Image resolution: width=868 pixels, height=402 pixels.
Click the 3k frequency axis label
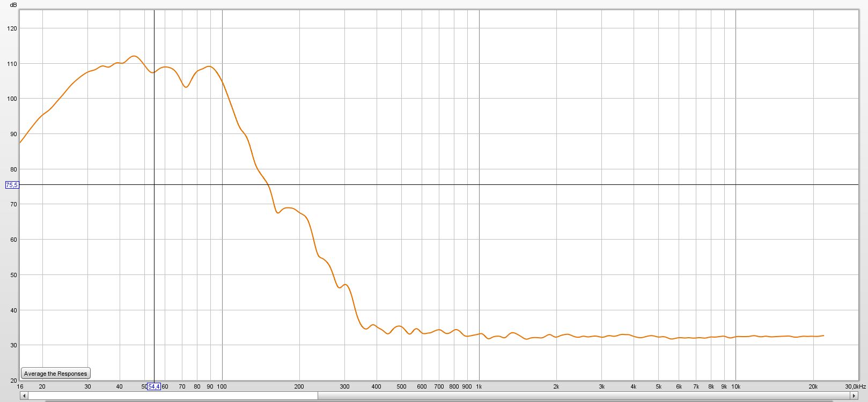602,386
